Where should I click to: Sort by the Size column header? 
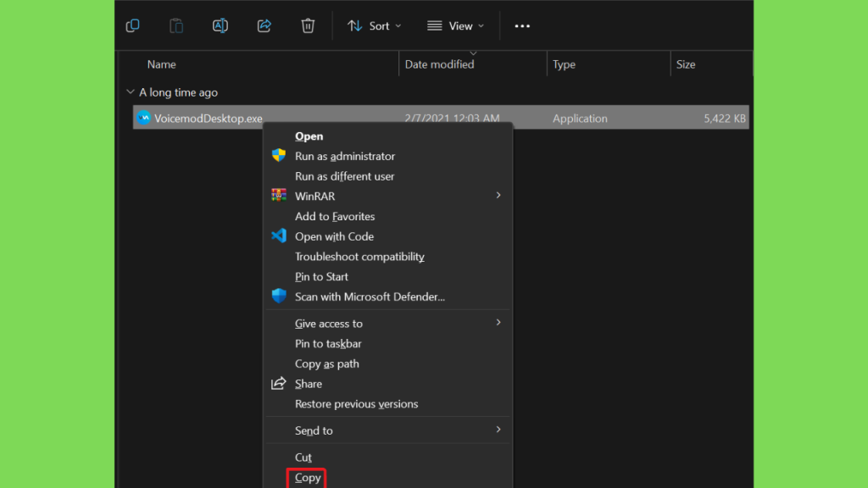click(x=685, y=64)
